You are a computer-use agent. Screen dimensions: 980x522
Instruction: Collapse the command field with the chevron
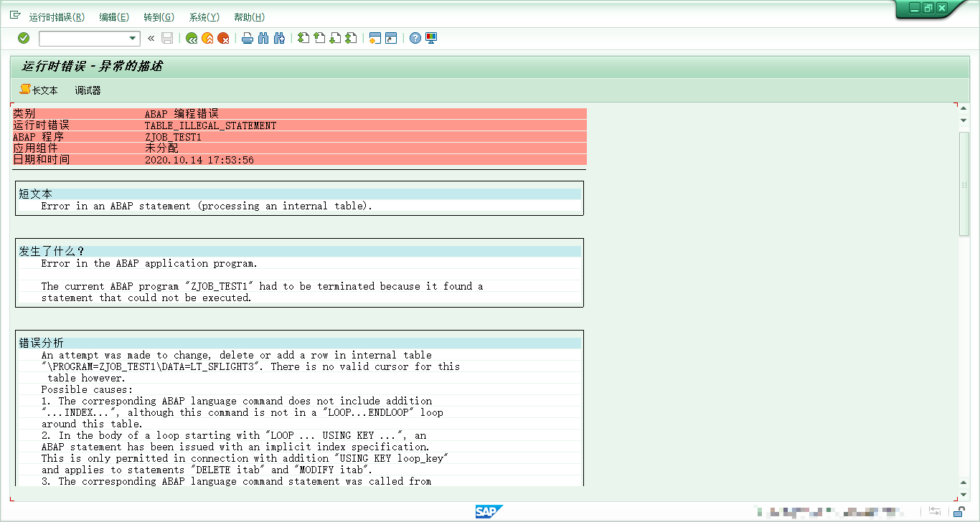(151, 38)
